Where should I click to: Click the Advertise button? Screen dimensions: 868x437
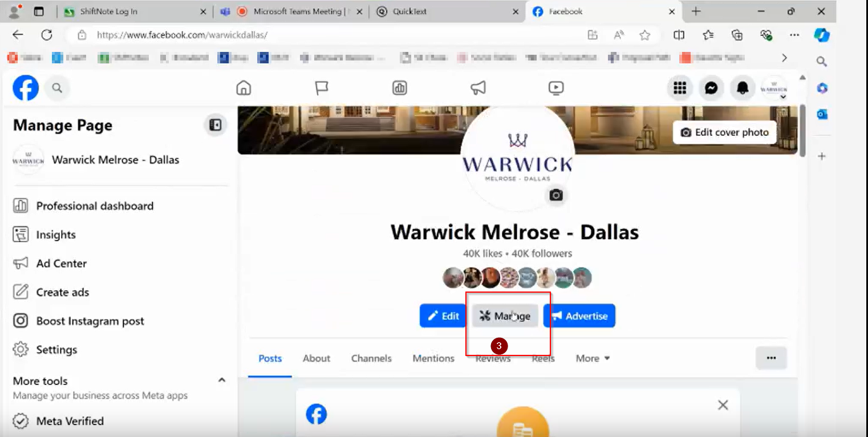(579, 315)
